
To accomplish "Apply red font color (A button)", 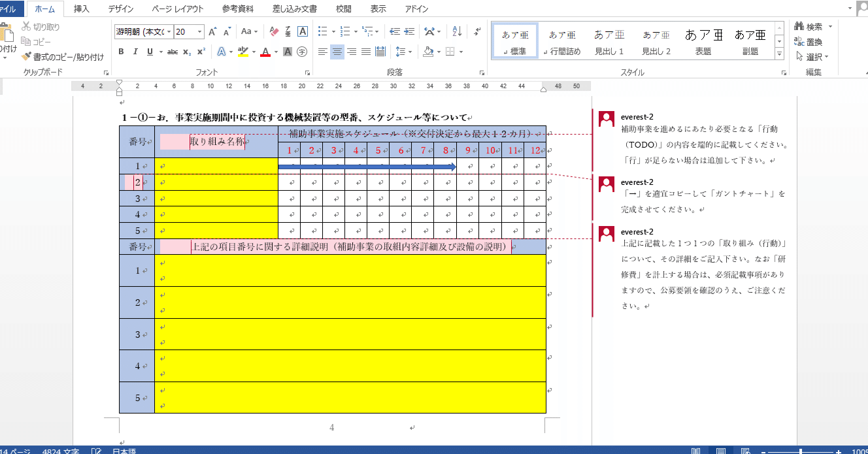I will [265, 52].
